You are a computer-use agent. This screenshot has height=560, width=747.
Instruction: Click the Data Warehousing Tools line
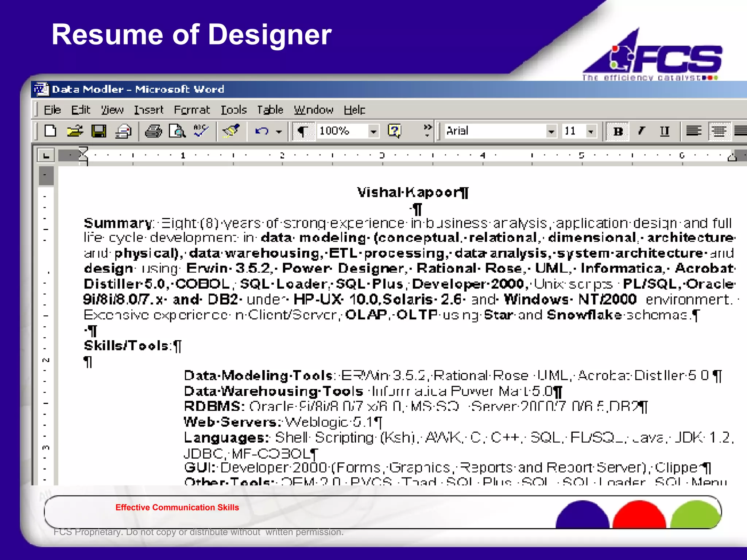373,391
